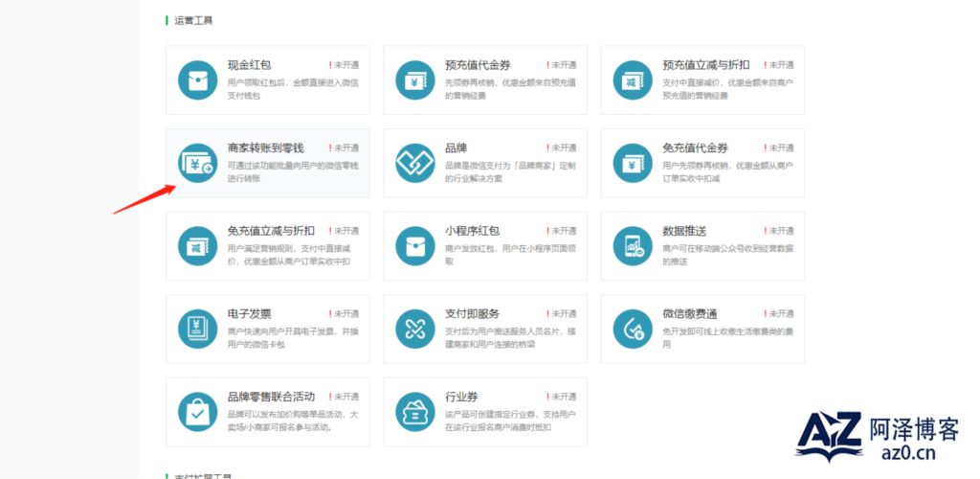Click 未开通 status on 现金红包 card

(344, 65)
